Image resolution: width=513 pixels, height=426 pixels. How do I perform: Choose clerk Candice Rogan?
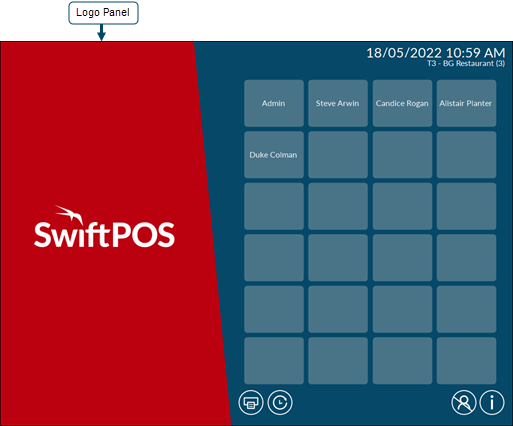point(402,103)
